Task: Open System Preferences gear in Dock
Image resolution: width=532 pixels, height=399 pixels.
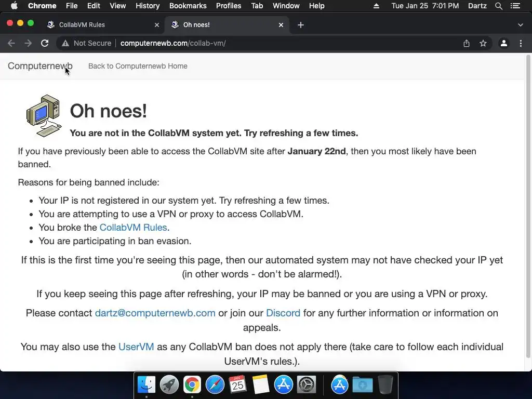Action: (x=307, y=385)
